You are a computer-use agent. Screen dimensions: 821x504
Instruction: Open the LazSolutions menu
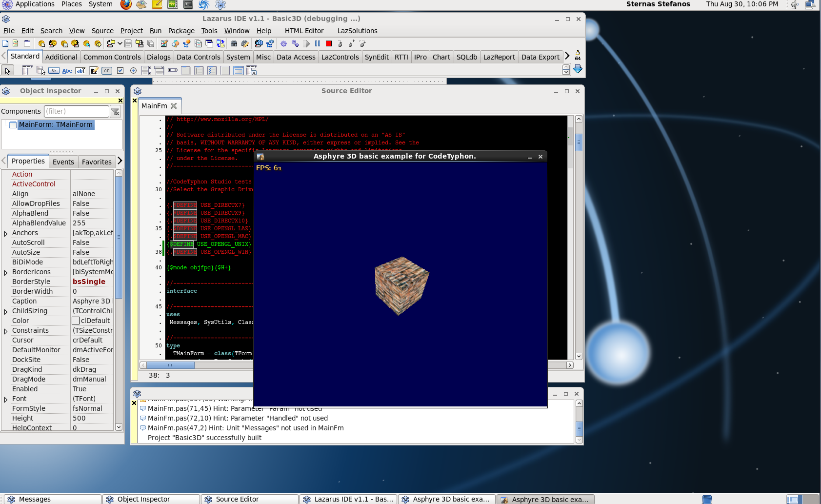[357, 31]
